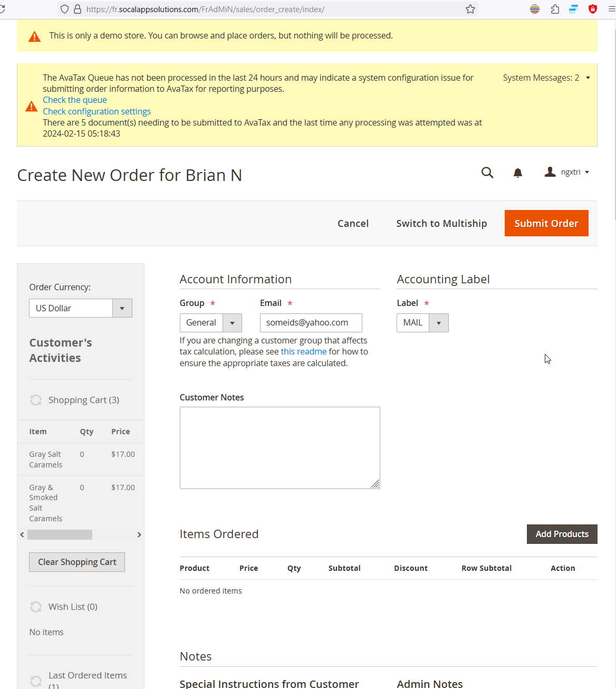Click the search magnifier icon

(x=487, y=173)
